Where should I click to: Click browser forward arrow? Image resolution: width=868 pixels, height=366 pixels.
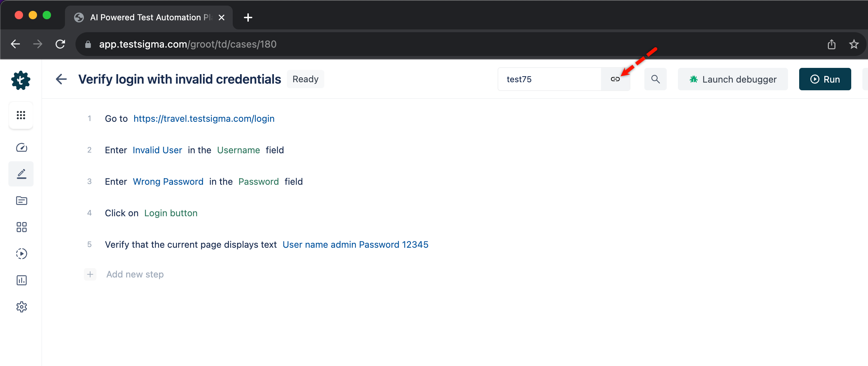point(38,44)
